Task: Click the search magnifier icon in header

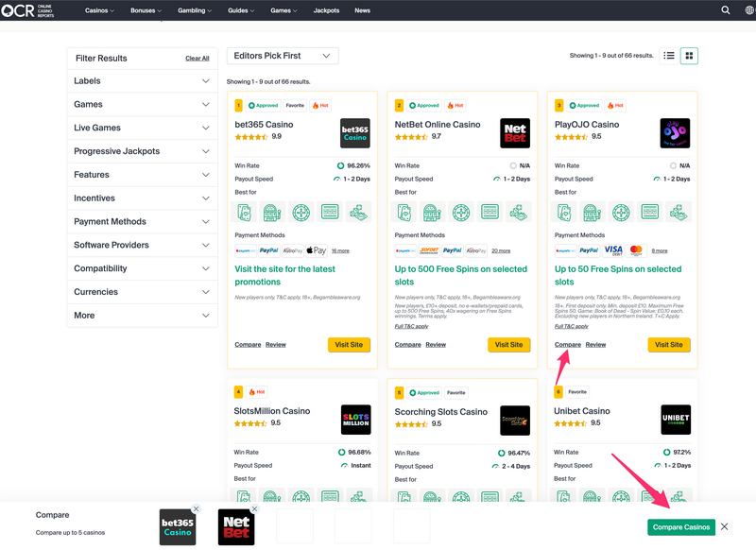Action: 726,10
